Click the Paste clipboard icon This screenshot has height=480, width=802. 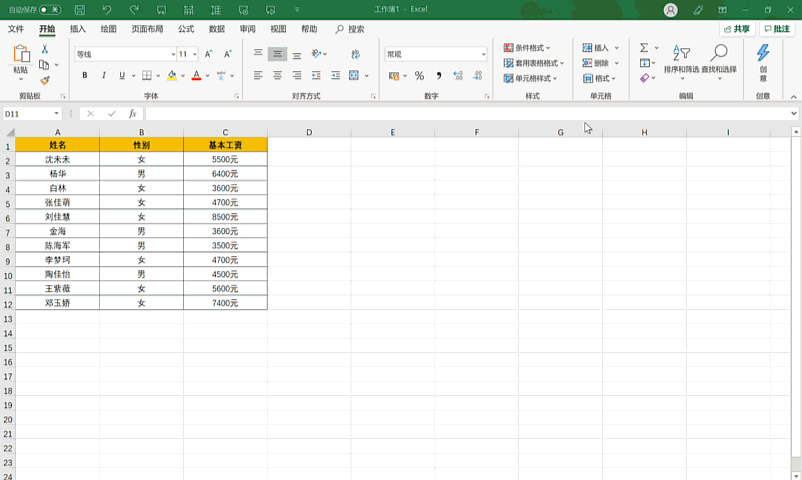point(21,54)
